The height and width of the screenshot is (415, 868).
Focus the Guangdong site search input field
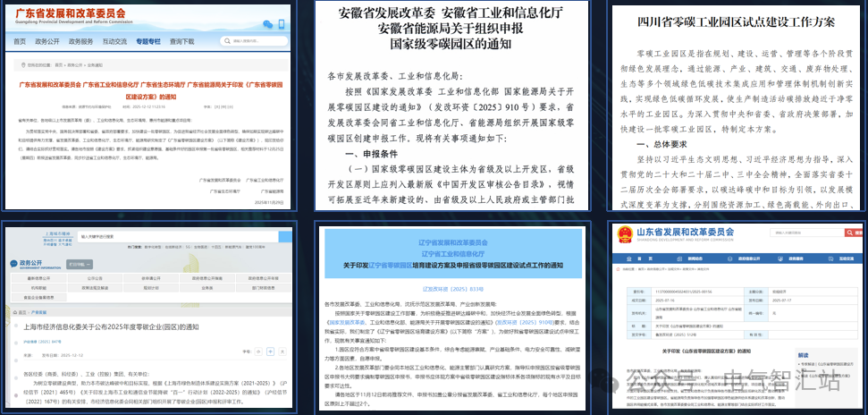point(254,41)
